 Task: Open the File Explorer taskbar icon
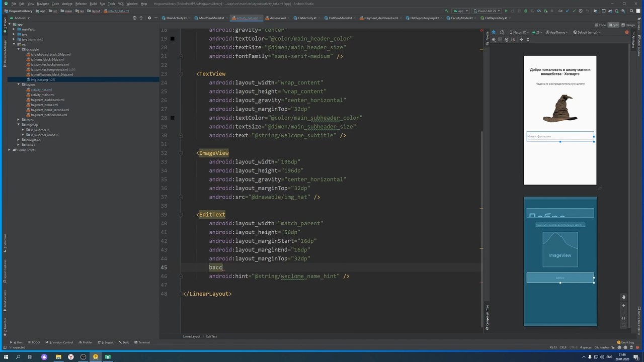pos(58,357)
